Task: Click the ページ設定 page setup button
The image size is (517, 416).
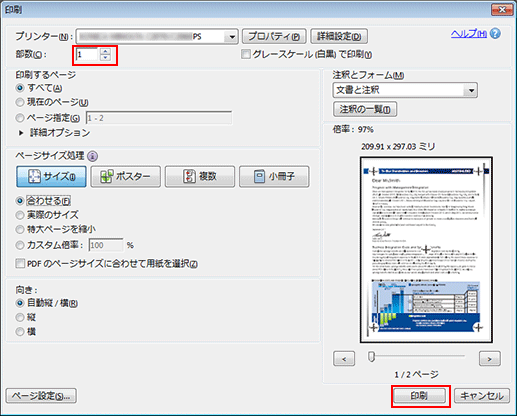Action: click(x=41, y=396)
